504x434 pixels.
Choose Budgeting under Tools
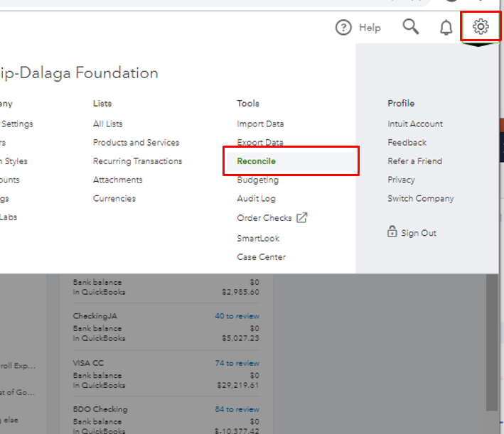coord(257,180)
